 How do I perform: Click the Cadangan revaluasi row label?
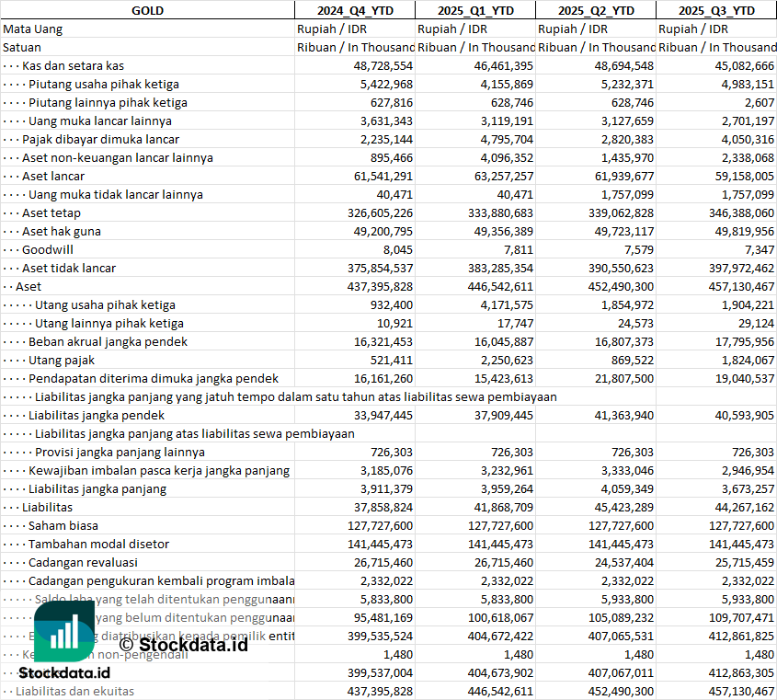coord(83,562)
